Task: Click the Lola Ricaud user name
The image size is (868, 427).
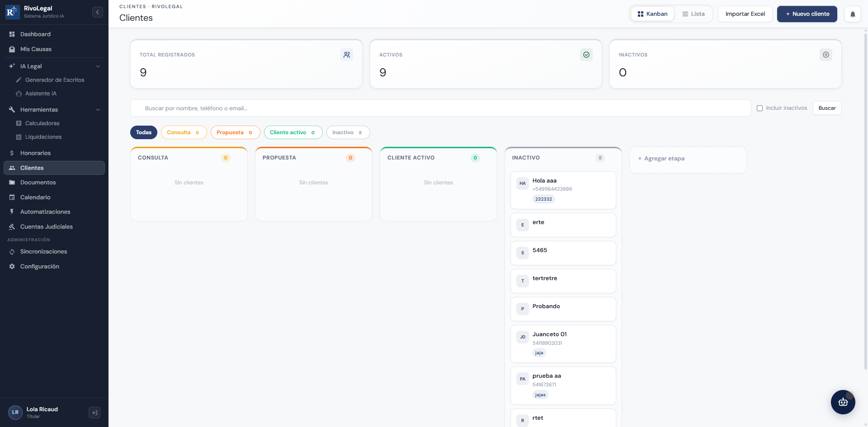Action: point(42,409)
